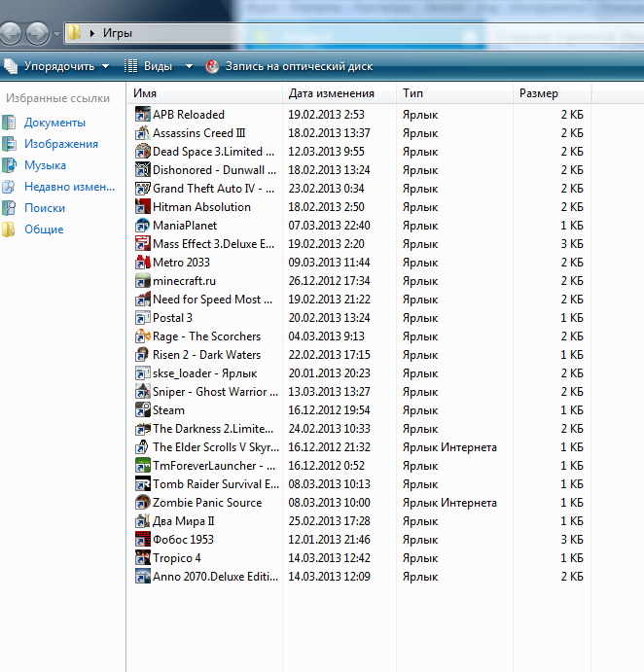644x672 pixels.
Task: Click the 3 КБ size for Mass Effect 3
Action: coord(572,244)
